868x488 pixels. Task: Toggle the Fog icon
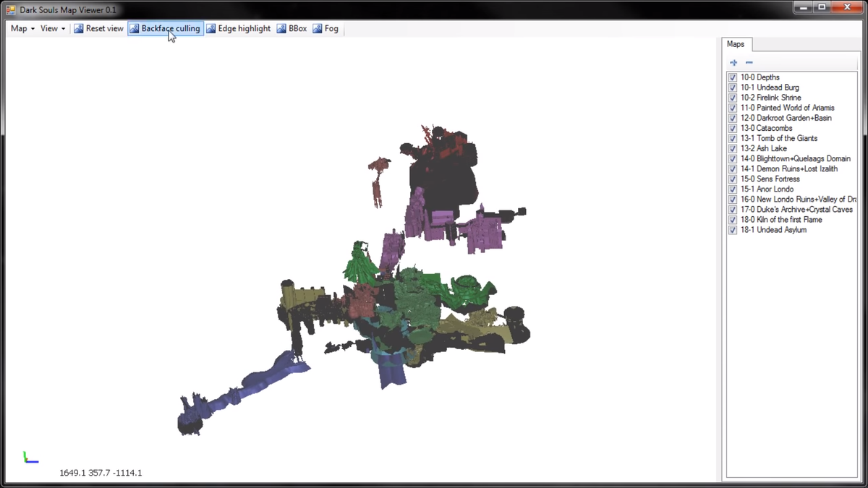coord(318,29)
